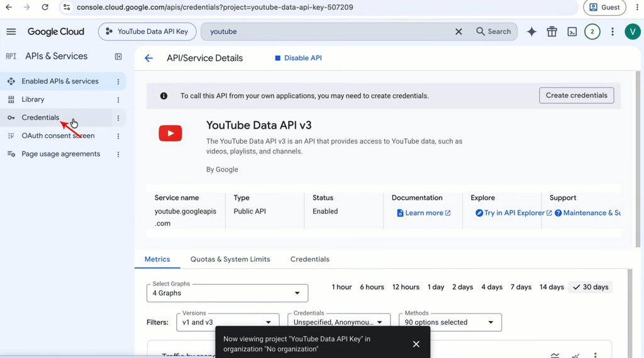Select the 12 hours time range
Screen dimensions: 644x358
coord(406,287)
